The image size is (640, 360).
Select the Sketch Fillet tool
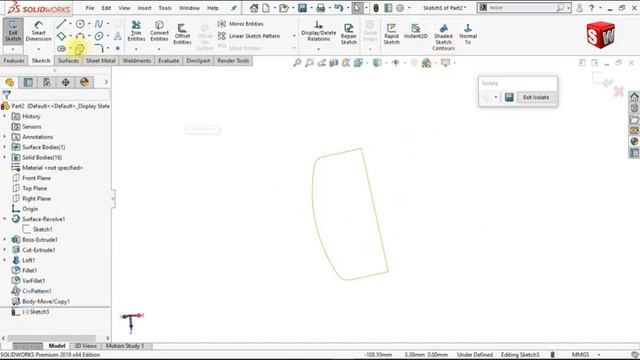click(x=99, y=49)
